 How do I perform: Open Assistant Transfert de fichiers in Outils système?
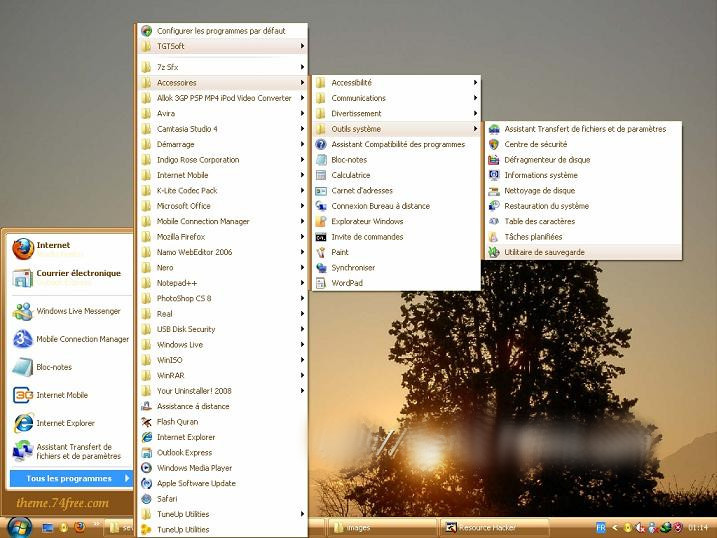point(583,129)
